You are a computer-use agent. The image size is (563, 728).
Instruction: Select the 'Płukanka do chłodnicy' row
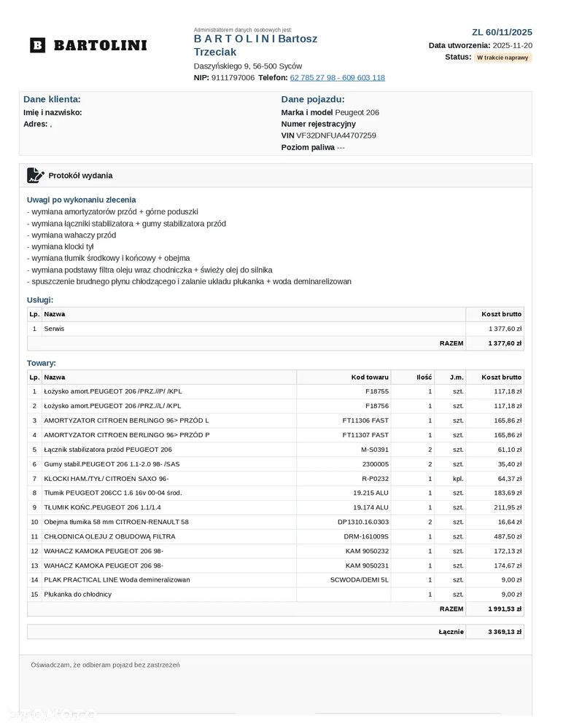pos(276,595)
